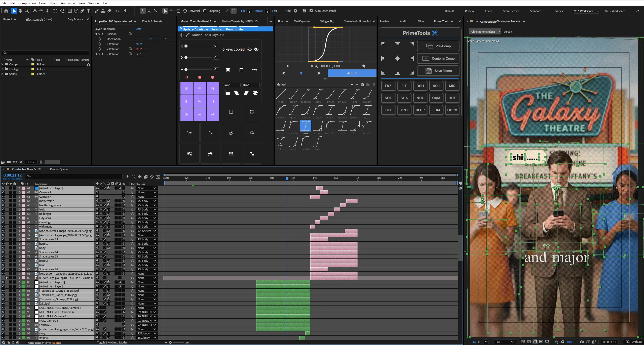644x345 pixels.
Task: Choose the easeIn easing preset
Action: [x=293, y=96]
